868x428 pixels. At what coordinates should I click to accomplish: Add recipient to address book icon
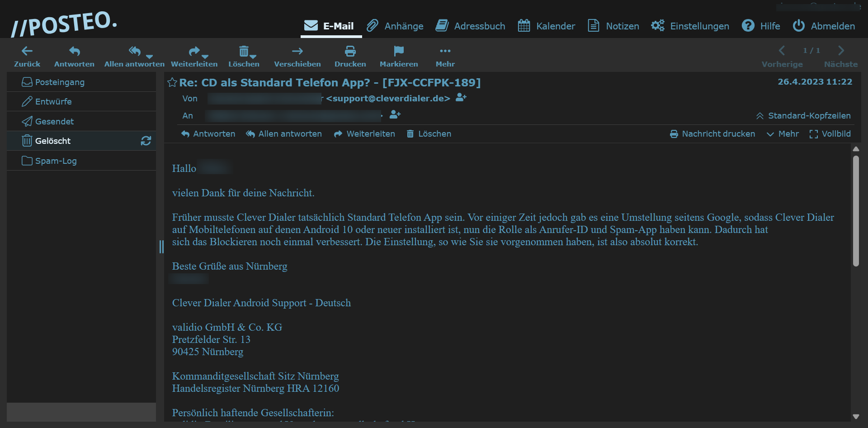(395, 115)
